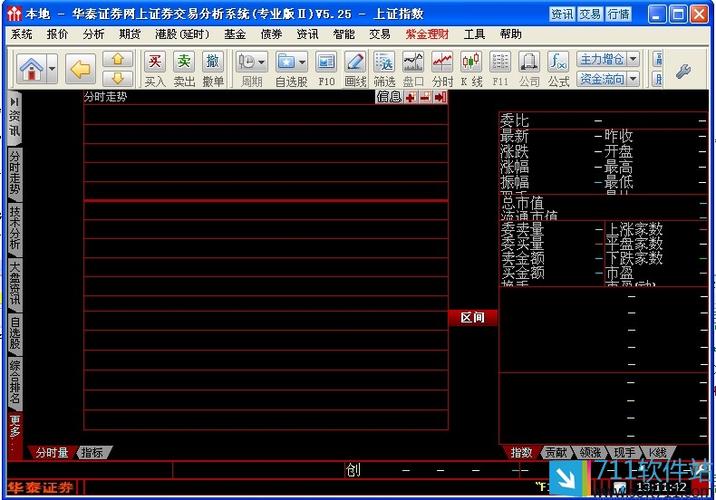Click the yellow up arrow button
Image resolution: width=716 pixels, height=500 pixels.
point(118,59)
